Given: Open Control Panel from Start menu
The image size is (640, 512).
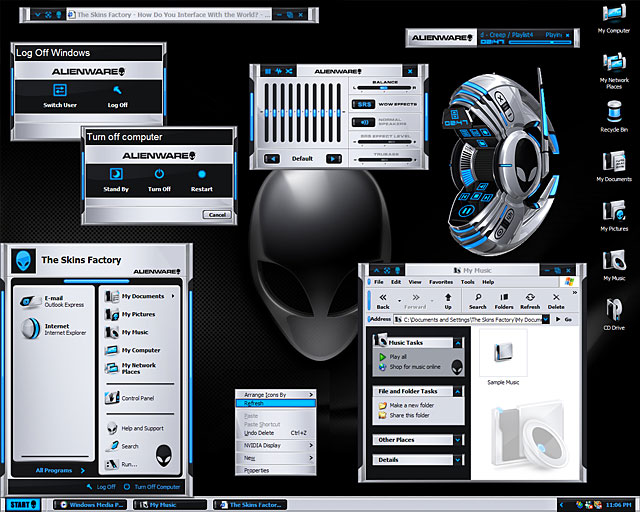Looking at the screenshot, I should pos(129,398).
